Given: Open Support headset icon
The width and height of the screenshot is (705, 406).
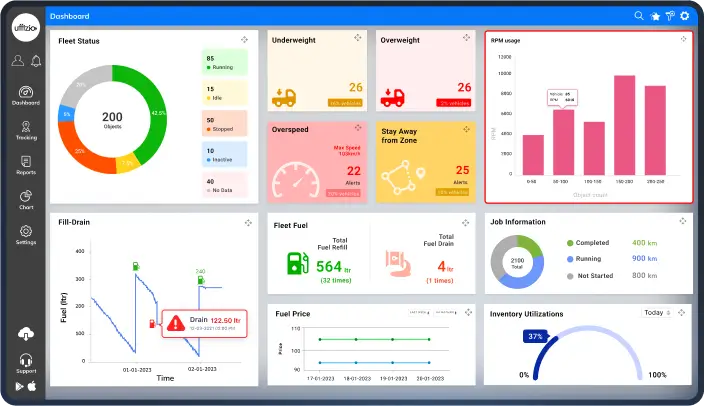Looking at the screenshot, I should pos(26,362).
